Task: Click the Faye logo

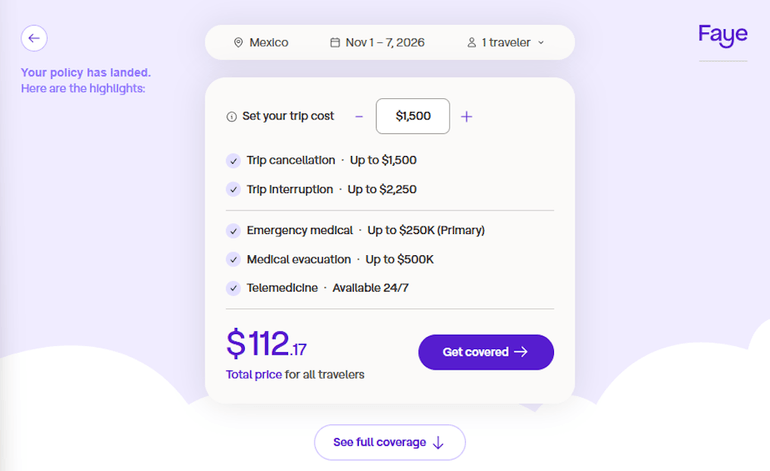Action: (x=722, y=36)
